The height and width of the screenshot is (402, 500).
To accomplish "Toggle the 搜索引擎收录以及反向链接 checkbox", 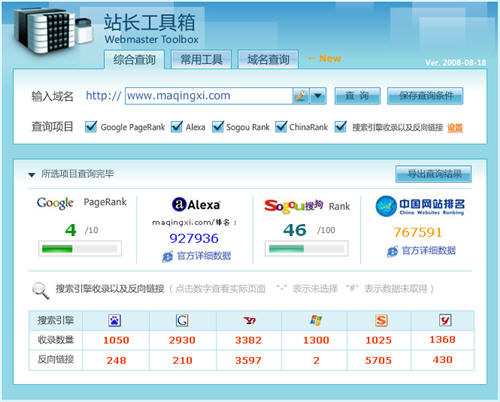I will (x=341, y=127).
